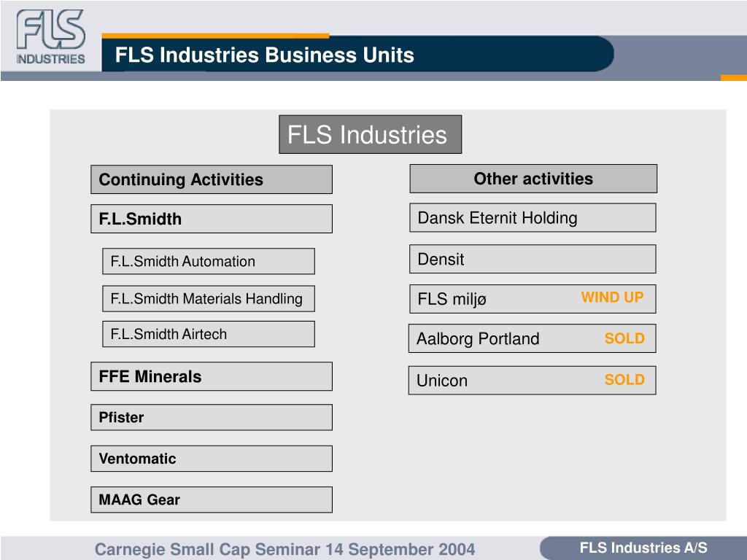Screen dimensions: 747x560
Task: Click Dansk Eternit Holding box
Action: click(x=533, y=217)
